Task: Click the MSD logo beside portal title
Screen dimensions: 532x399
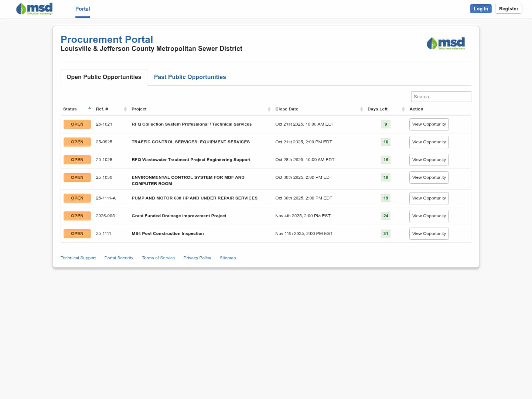Action: [446, 44]
